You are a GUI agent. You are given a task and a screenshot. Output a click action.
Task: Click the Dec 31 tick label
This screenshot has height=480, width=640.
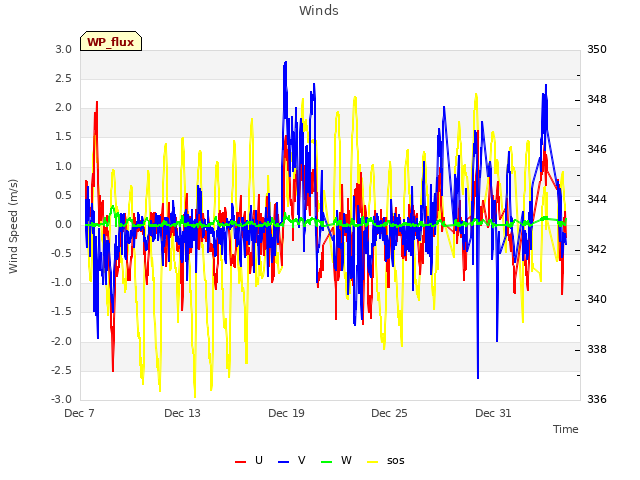(493, 413)
